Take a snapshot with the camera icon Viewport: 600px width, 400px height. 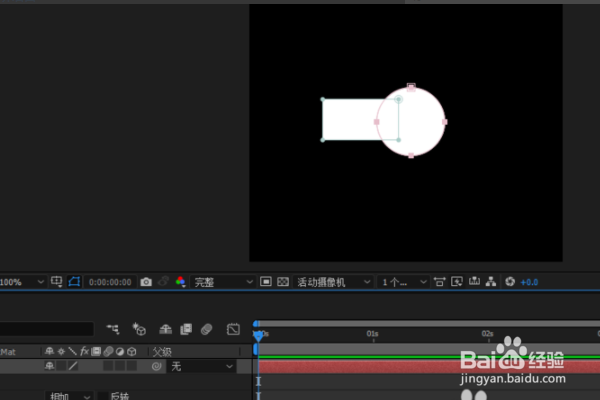pyautogui.click(x=146, y=282)
